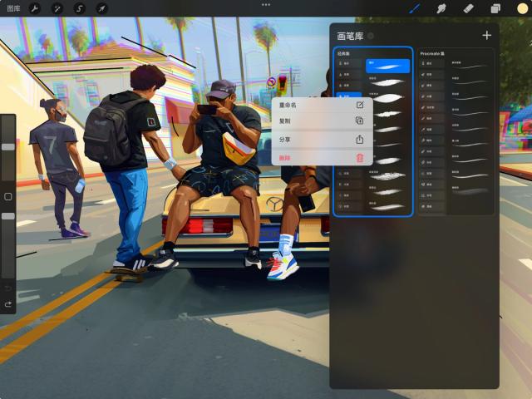532x399 pixels.
Task: Add a new brush with the plus button
Action: click(487, 35)
